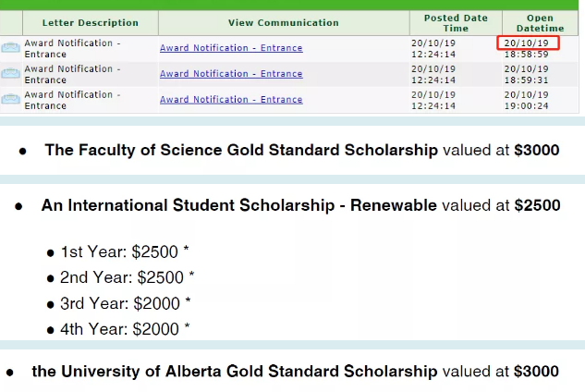Screen dimensions: 585x392
Task: Click the envelope icon in the third row
Action: [10, 100]
